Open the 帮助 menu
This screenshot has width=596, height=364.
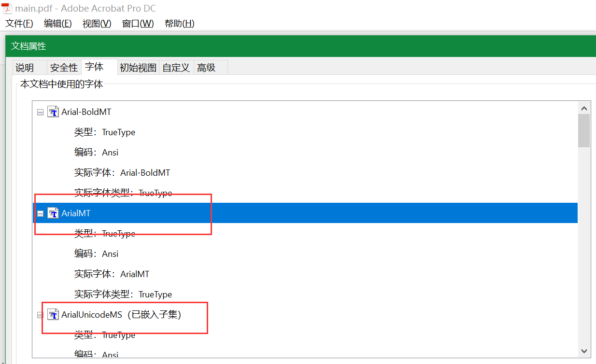[x=179, y=23]
